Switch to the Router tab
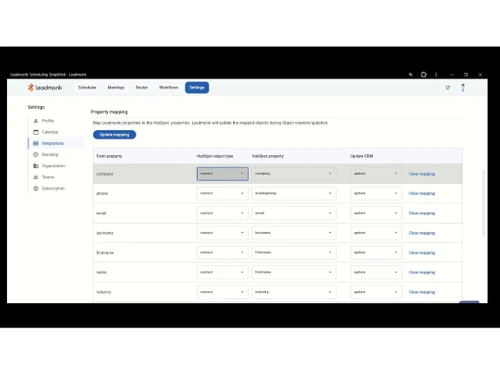This screenshot has width=500, height=375. coord(142,87)
